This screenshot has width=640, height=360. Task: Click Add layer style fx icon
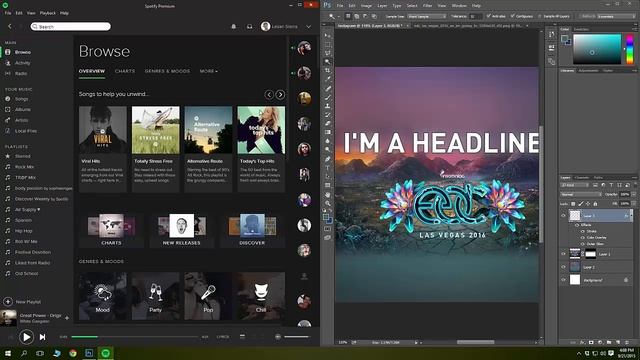[x=582, y=342]
